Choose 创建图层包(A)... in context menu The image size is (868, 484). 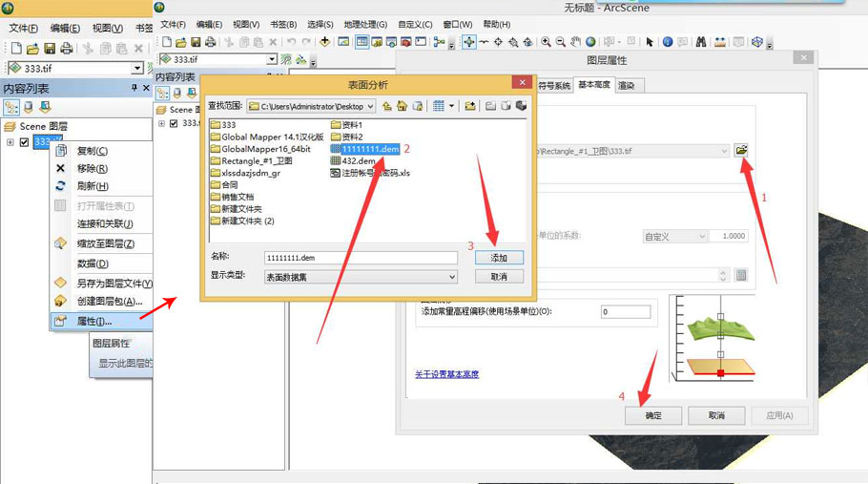(110, 302)
